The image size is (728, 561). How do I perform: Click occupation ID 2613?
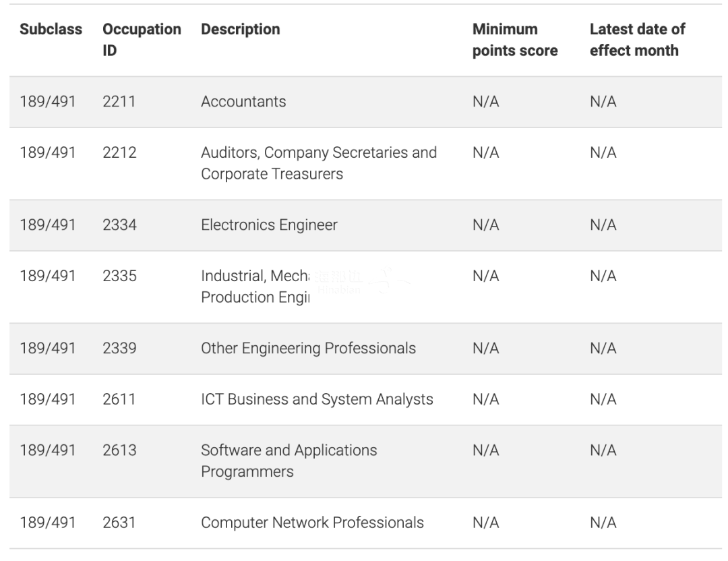click(119, 450)
